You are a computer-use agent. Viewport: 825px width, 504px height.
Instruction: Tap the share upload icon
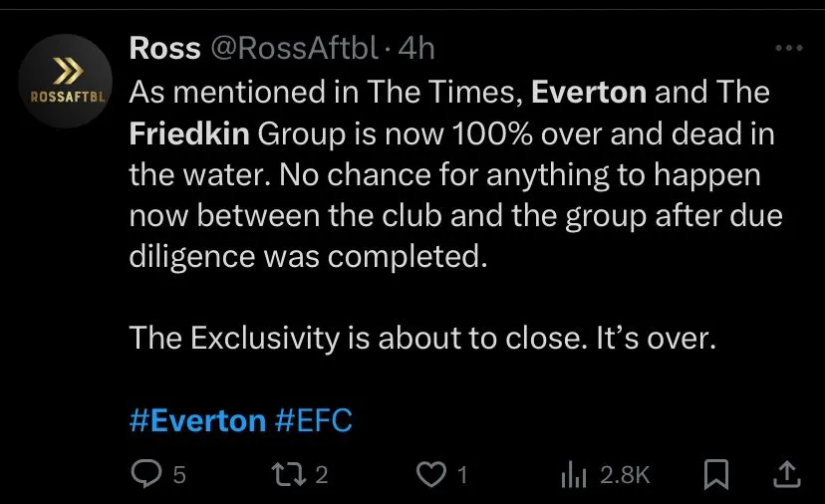(x=786, y=475)
